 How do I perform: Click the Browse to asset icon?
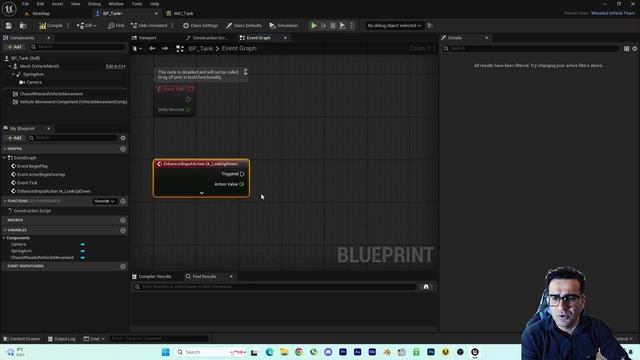[x=23, y=26]
